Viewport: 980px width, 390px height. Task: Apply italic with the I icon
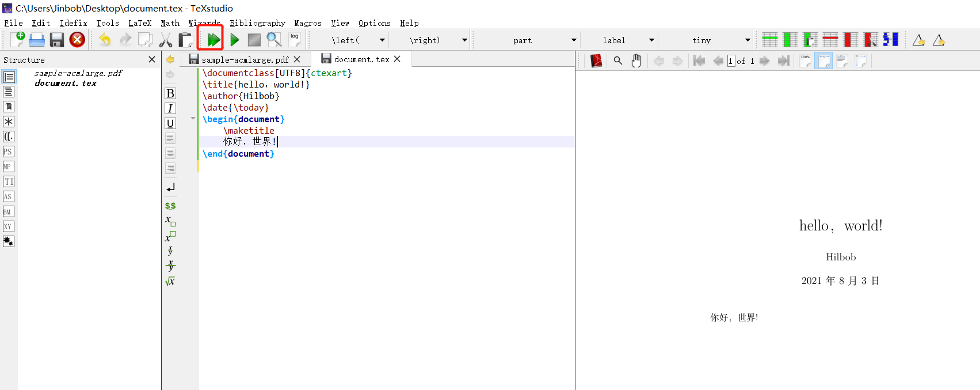170,108
